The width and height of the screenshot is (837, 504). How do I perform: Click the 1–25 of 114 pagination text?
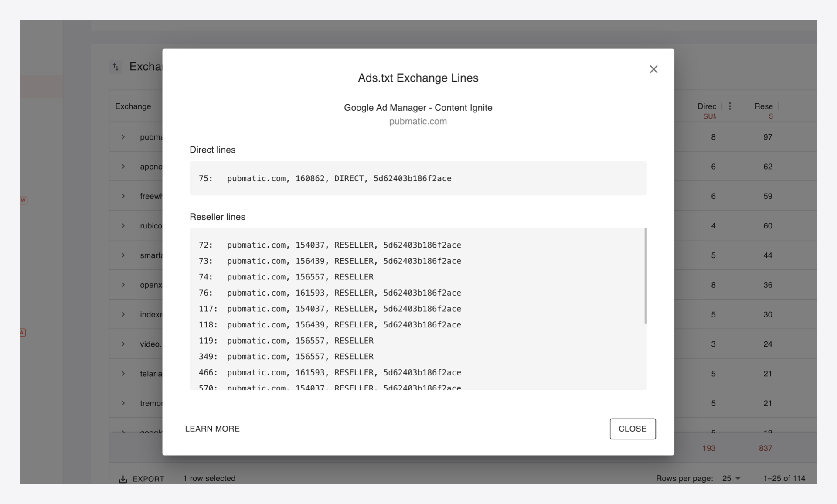point(784,478)
